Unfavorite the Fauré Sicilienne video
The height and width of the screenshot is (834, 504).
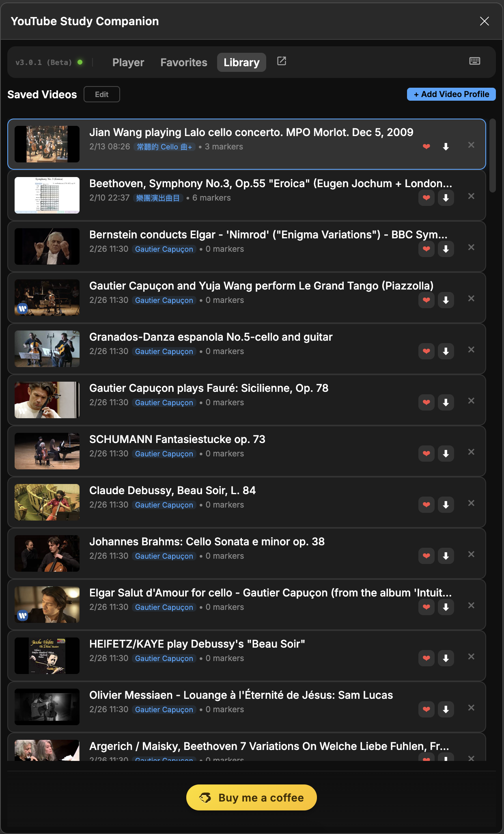tap(426, 403)
